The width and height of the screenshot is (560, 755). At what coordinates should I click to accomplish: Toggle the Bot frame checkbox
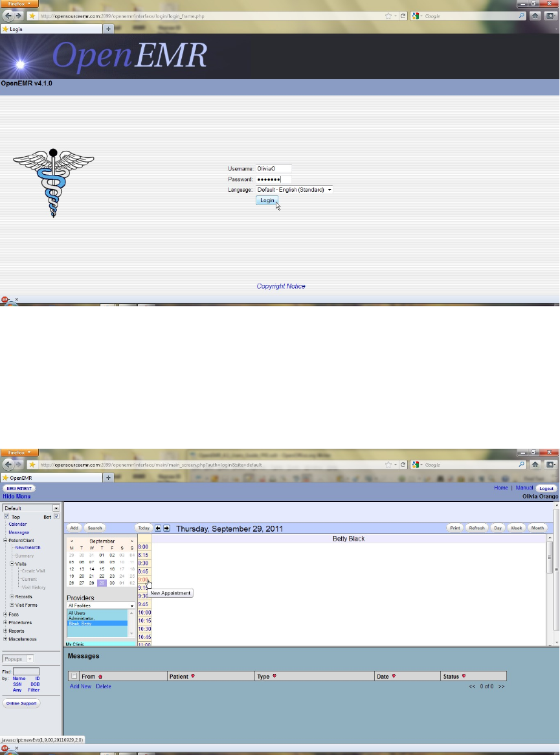pyautogui.click(x=56, y=516)
